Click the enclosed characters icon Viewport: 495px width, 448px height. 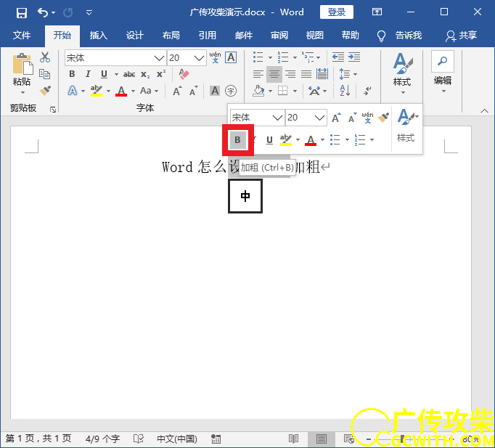(231, 91)
